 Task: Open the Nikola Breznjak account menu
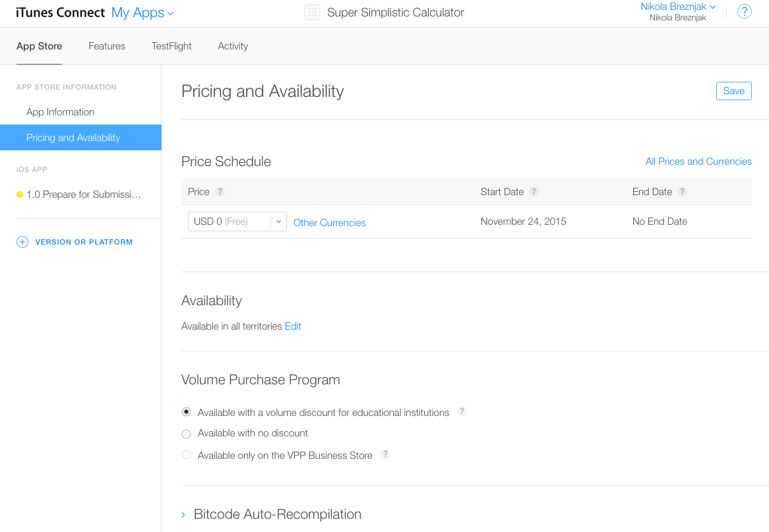678,7
